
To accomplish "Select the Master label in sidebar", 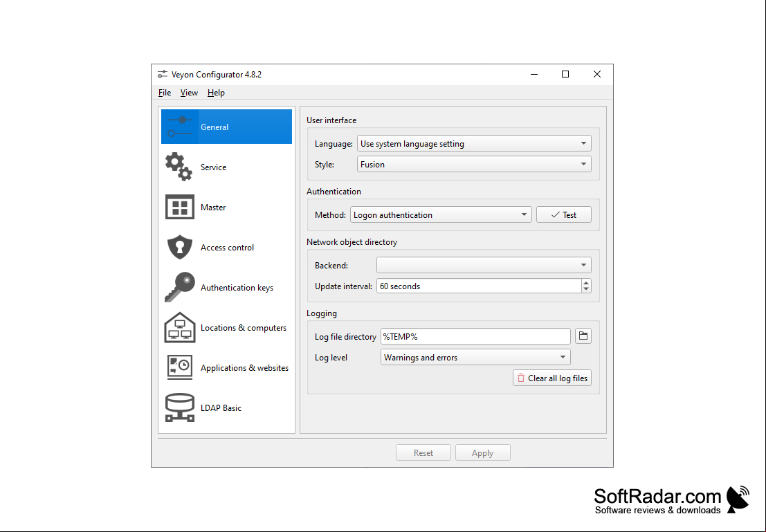I will pos(213,207).
